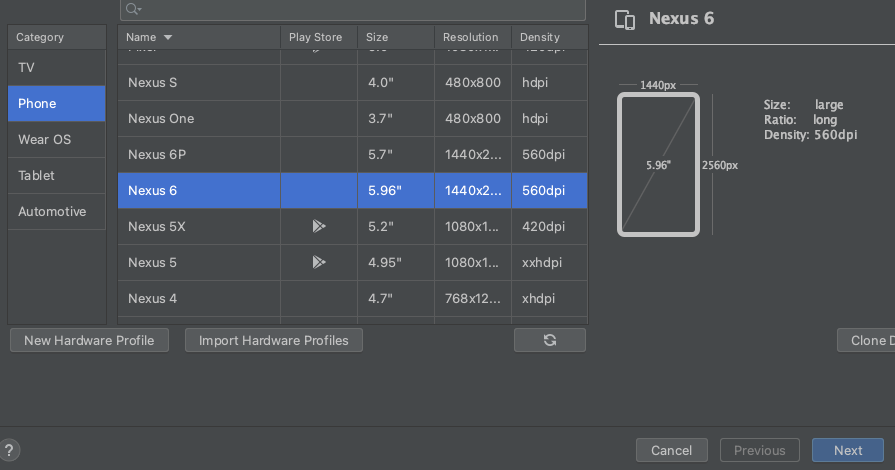
Task: Click the New Hardware Profile button
Action: pos(89,340)
